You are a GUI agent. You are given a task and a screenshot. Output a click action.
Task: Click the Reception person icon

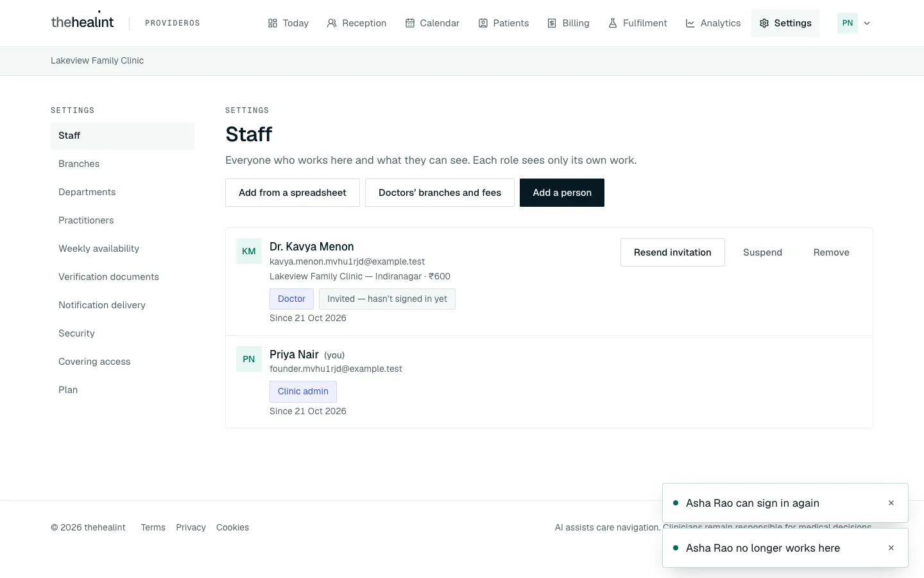332,23
